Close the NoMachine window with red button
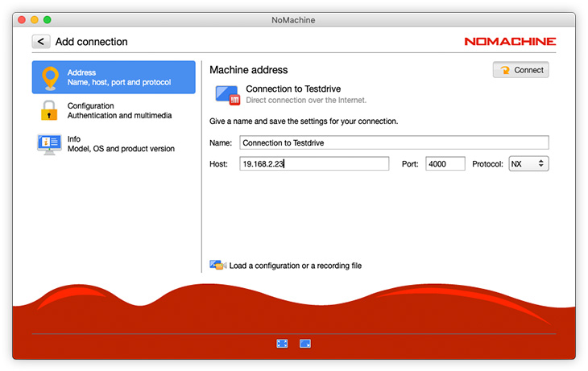 point(23,19)
